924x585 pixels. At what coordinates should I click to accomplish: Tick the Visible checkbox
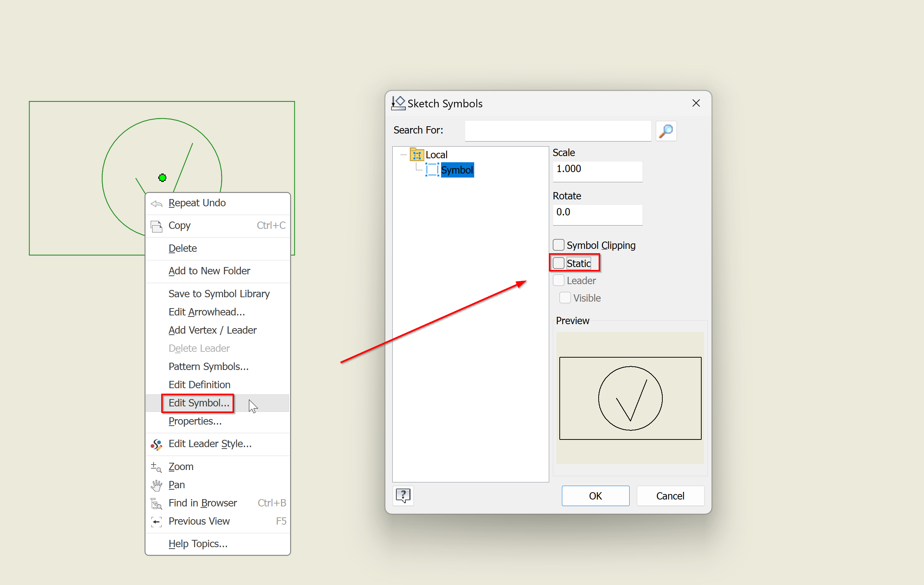565,298
